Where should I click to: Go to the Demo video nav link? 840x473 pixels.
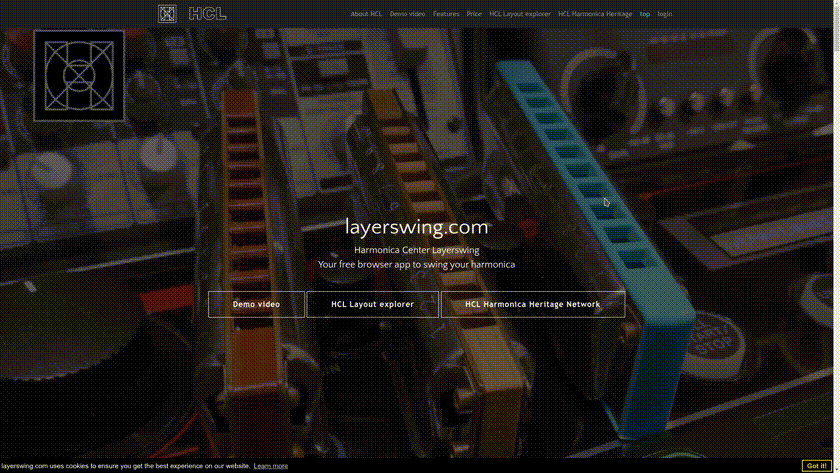pyautogui.click(x=407, y=14)
